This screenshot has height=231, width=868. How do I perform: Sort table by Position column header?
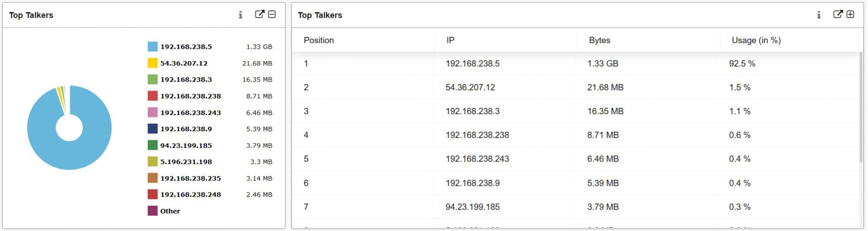click(x=319, y=40)
